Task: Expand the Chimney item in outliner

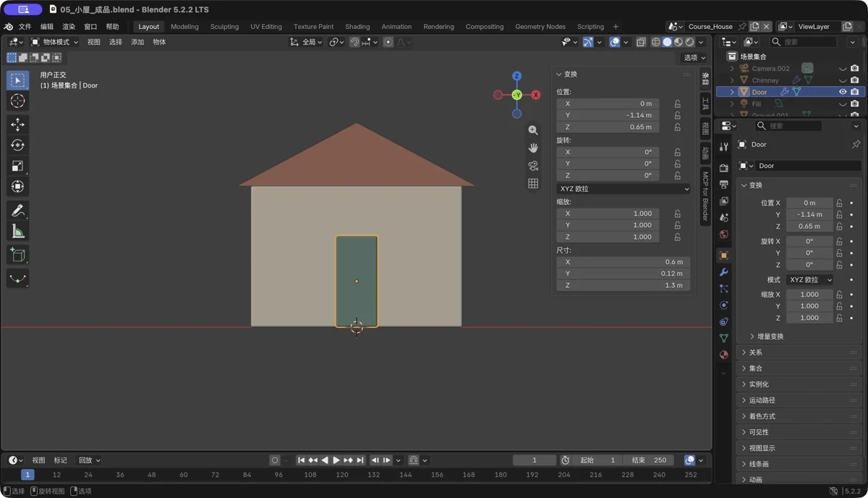Action: coord(732,80)
